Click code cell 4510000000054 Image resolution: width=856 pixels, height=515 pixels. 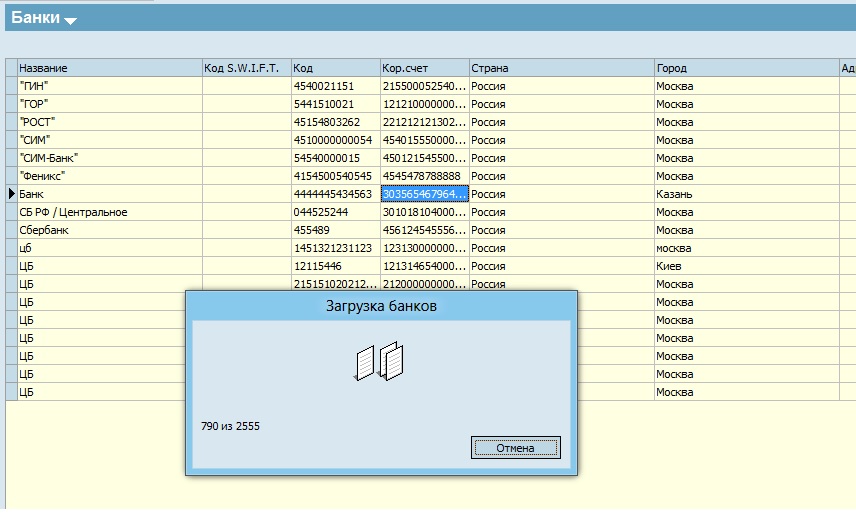tap(336, 140)
